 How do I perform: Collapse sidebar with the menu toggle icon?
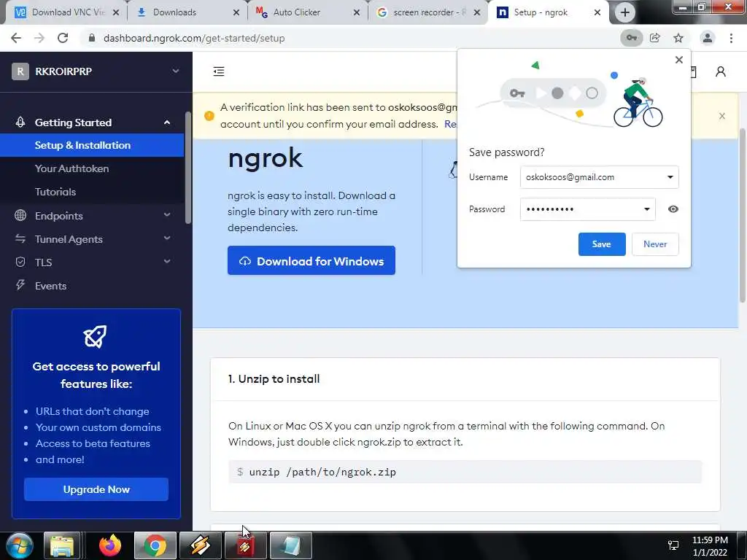pyautogui.click(x=219, y=71)
